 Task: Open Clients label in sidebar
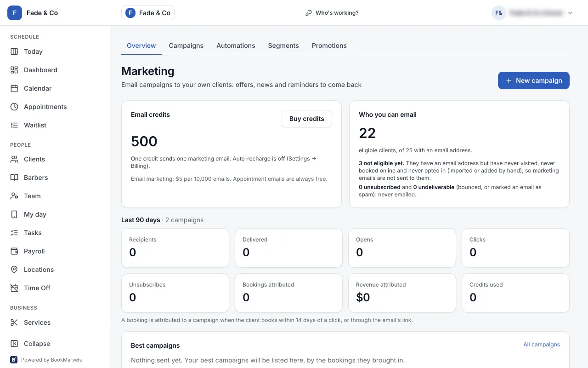click(34, 159)
